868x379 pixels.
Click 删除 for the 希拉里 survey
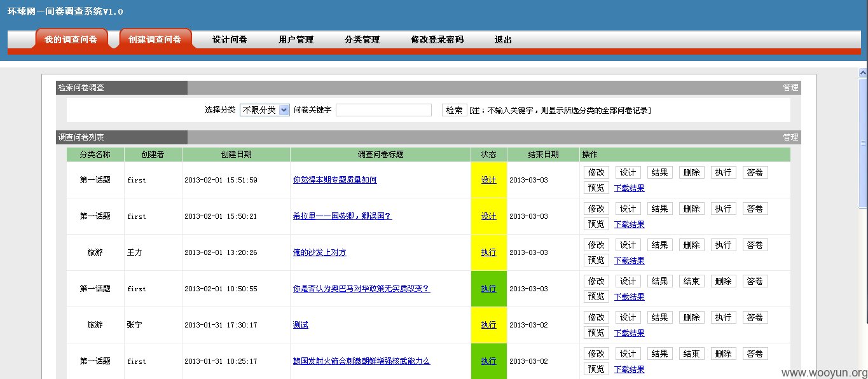pyautogui.click(x=691, y=209)
